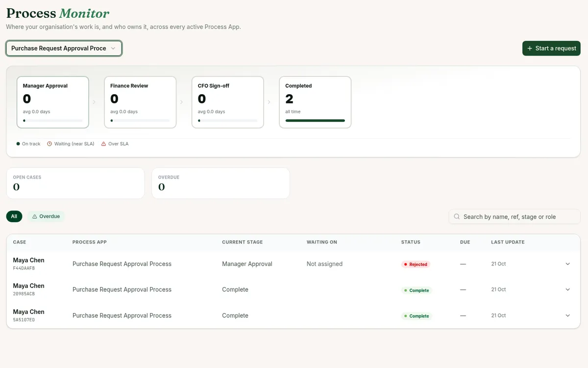
Task: Open the Purchase Request Approval Process dropdown
Action: tap(64, 48)
